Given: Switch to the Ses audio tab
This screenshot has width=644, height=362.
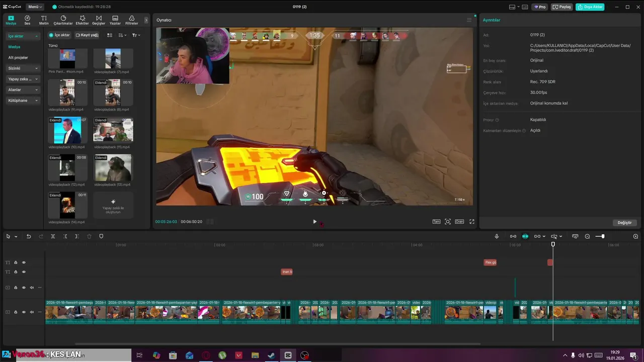Looking at the screenshot, I should coord(27,20).
